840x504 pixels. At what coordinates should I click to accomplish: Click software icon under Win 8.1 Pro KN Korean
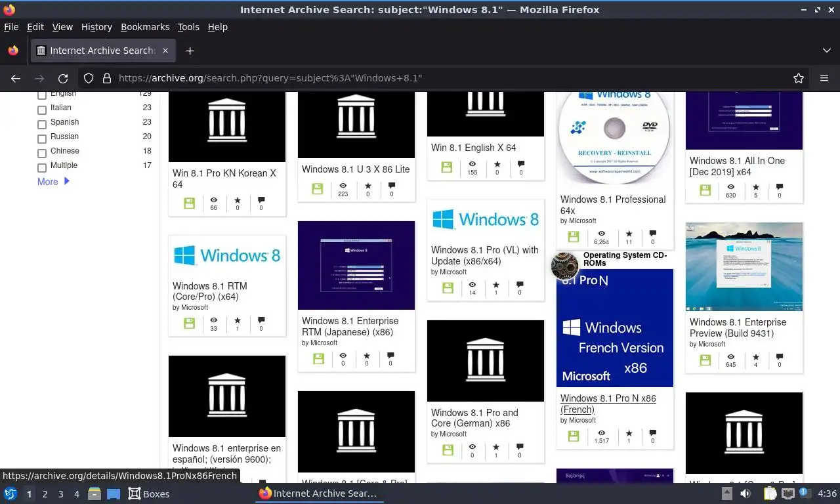[x=189, y=203]
